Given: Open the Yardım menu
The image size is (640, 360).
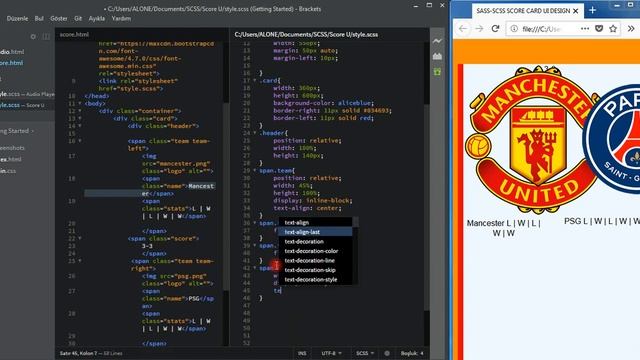Looking at the screenshot, I should click(x=121, y=18).
